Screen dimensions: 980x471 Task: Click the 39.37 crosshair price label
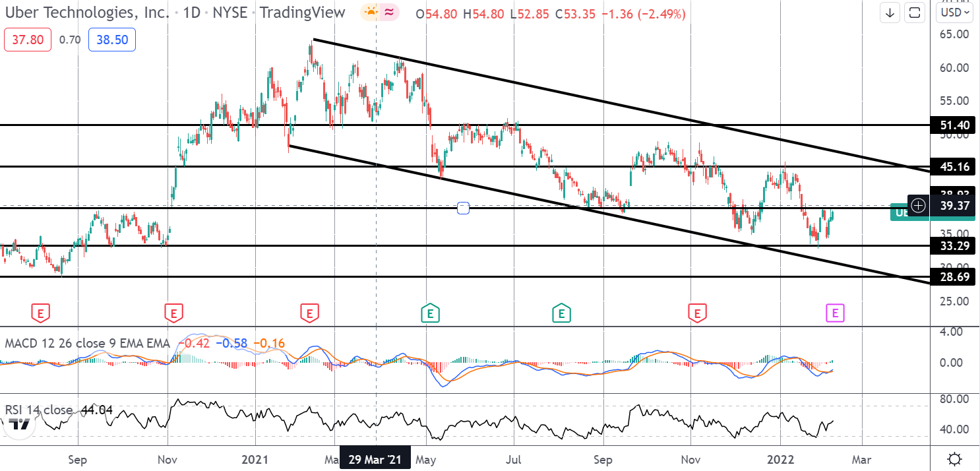point(954,206)
